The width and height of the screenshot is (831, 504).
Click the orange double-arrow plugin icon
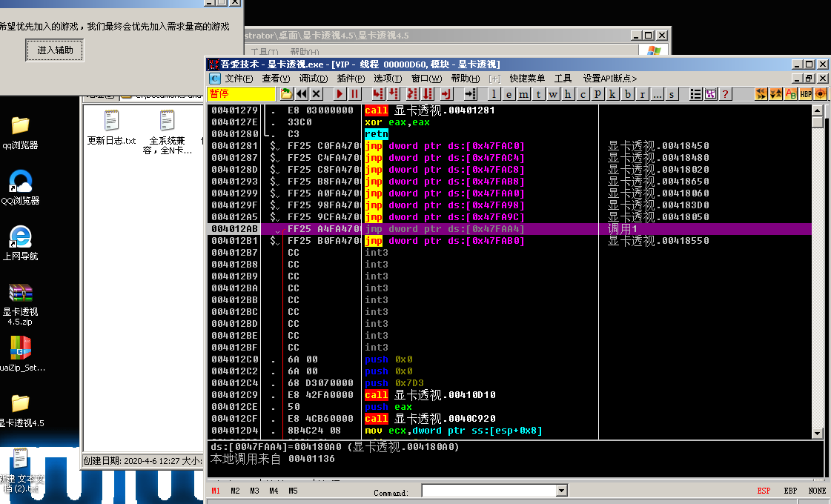761,94
